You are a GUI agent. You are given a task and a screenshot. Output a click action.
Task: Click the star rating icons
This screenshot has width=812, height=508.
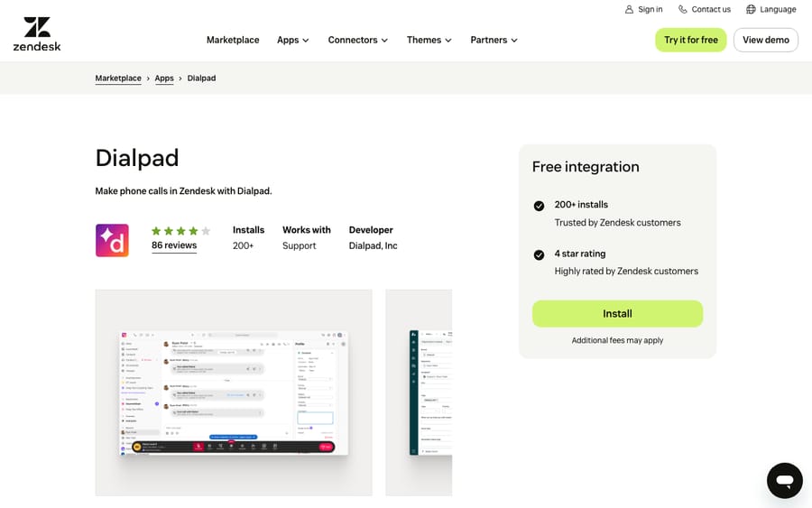coord(180,231)
